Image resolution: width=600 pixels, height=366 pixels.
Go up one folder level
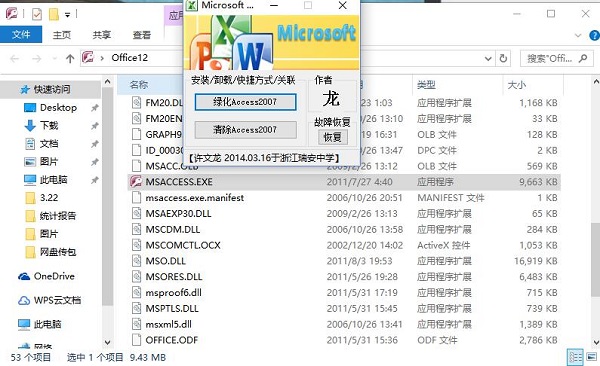(70, 59)
